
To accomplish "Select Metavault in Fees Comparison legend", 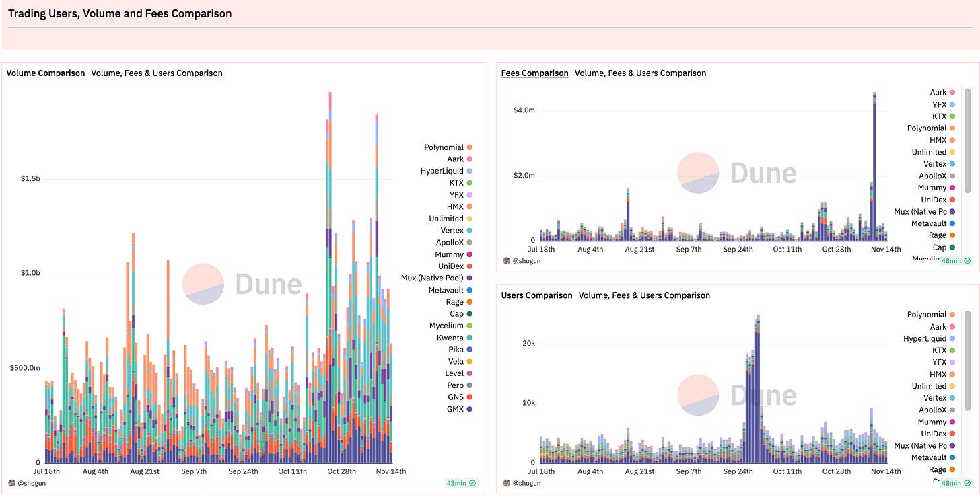I will point(933,223).
